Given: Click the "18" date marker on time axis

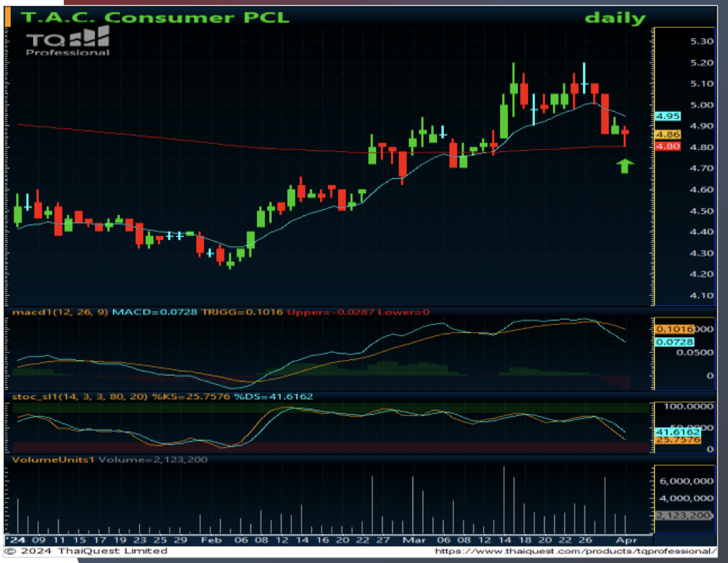Looking at the screenshot, I should point(525,540).
